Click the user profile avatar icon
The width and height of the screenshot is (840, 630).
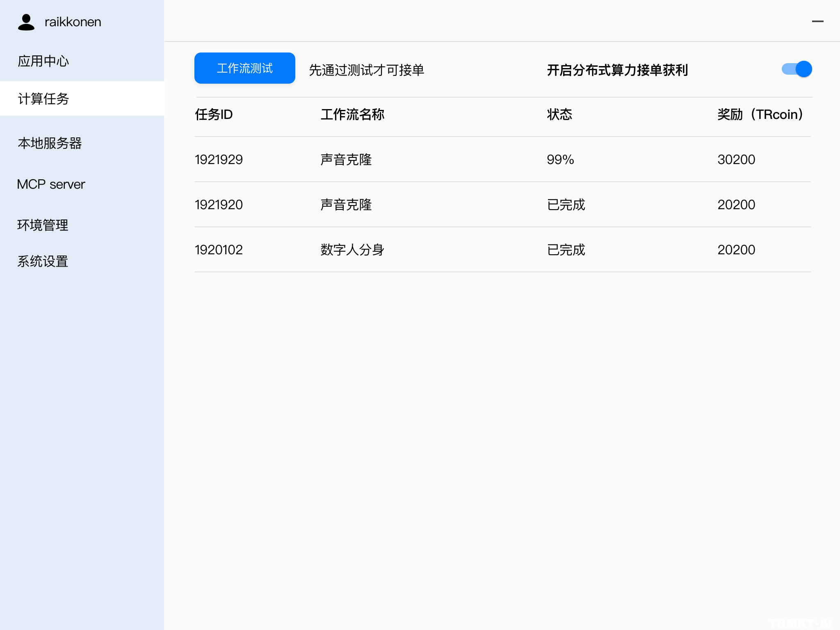click(26, 22)
